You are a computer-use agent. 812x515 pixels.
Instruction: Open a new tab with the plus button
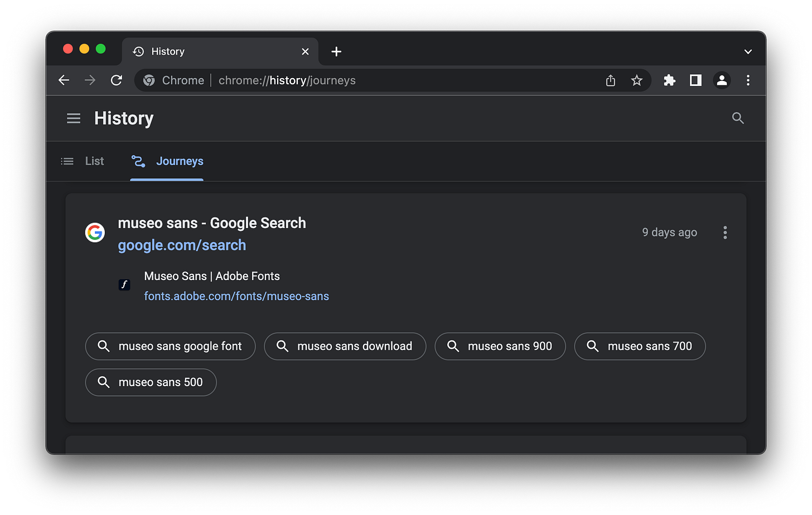(336, 51)
